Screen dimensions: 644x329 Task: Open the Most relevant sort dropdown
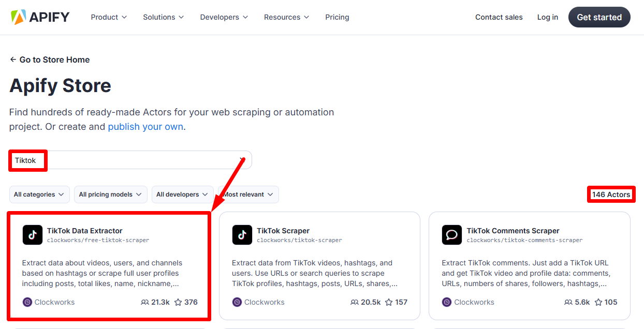(250, 195)
